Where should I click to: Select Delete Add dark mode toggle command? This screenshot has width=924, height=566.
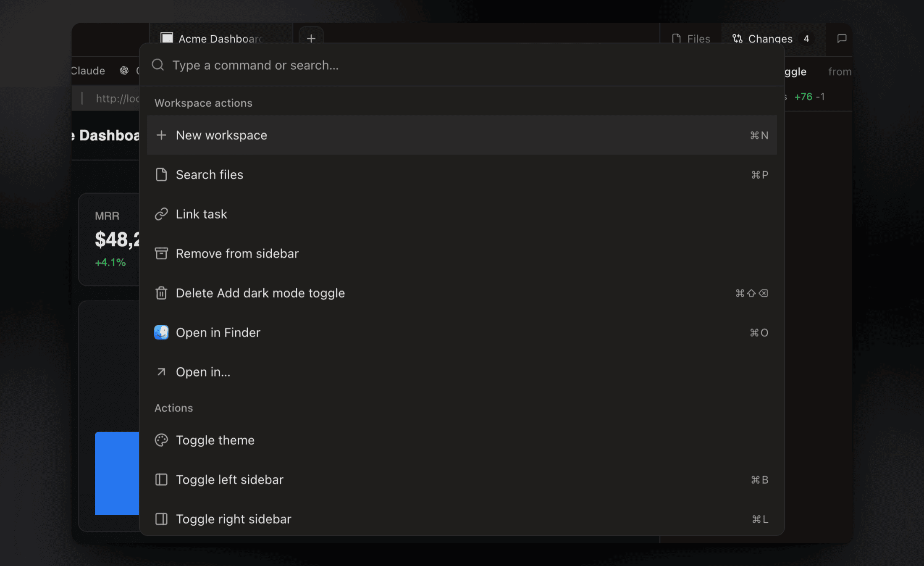click(462, 293)
